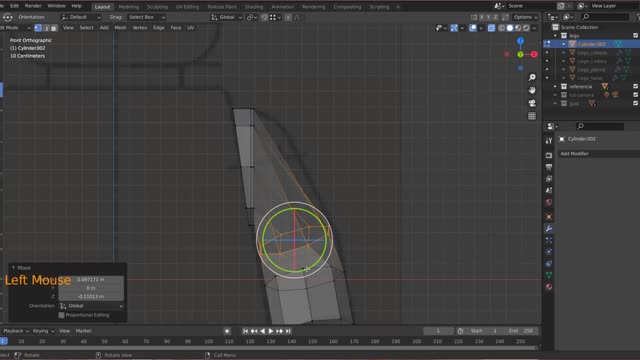This screenshot has width=640, height=360.
Task: Open Keying dropdown in timeline
Action: (43, 331)
